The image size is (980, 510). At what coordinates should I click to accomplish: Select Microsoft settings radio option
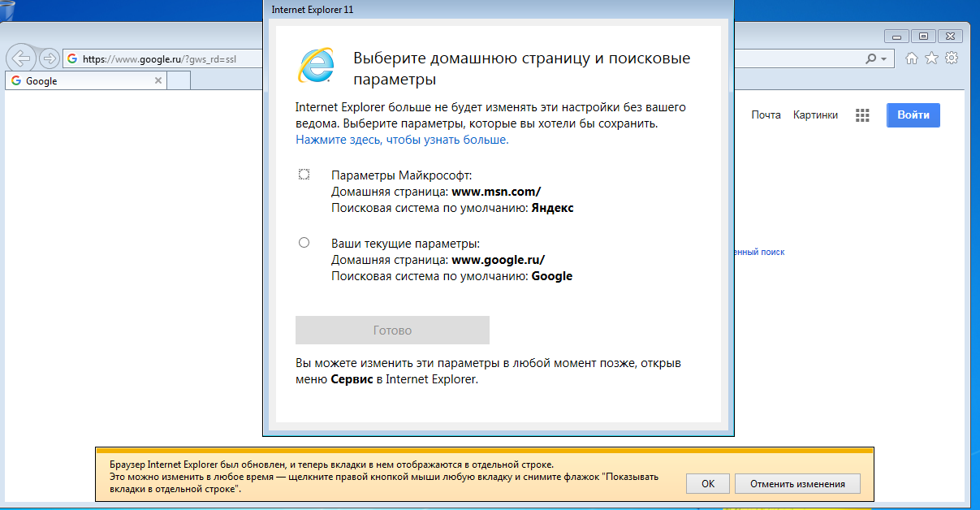tap(304, 175)
